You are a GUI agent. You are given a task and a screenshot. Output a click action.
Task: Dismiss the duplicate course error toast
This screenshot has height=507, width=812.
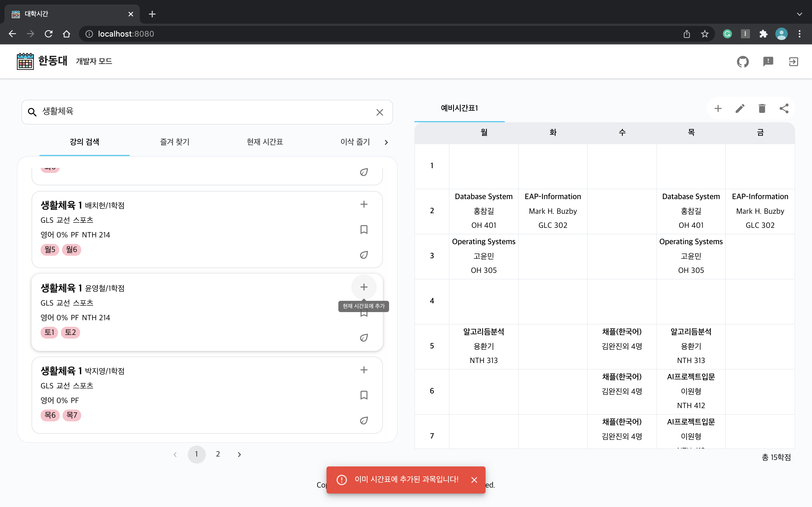[475, 480]
